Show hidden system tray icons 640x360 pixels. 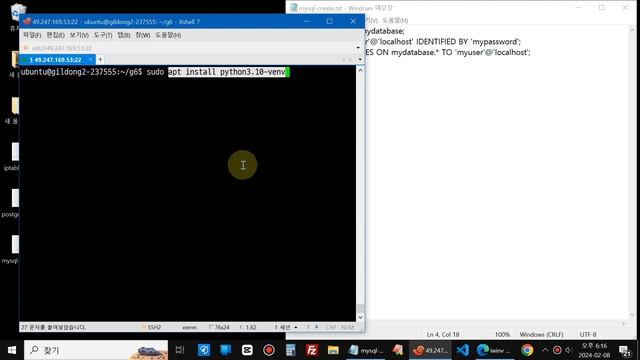pos(545,350)
